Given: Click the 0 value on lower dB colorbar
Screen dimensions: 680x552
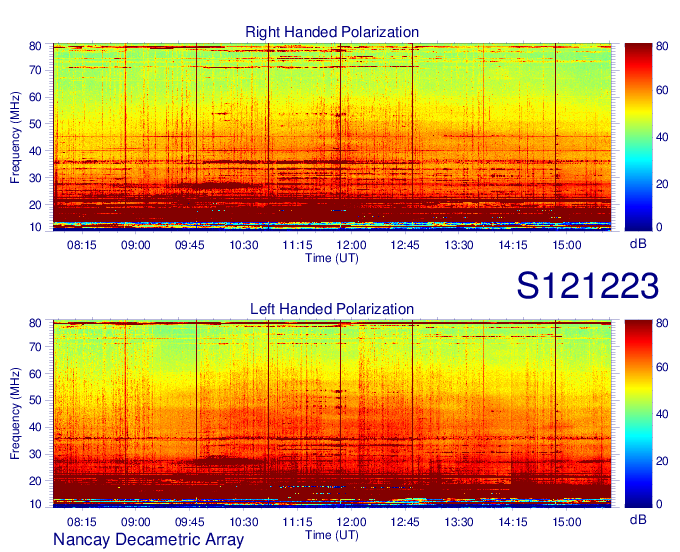Looking at the screenshot, I should coord(659,504).
